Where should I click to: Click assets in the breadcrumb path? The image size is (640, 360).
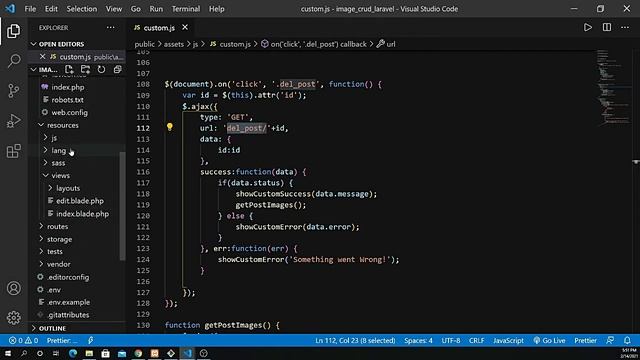(x=174, y=44)
